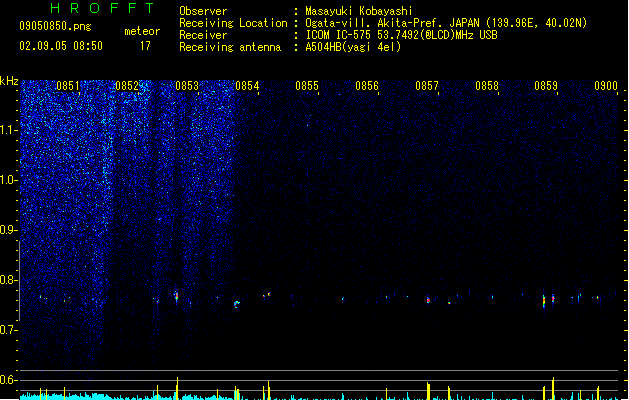Click the meteor echo just before 0854
The image size is (629, 400).
[x=237, y=304]
